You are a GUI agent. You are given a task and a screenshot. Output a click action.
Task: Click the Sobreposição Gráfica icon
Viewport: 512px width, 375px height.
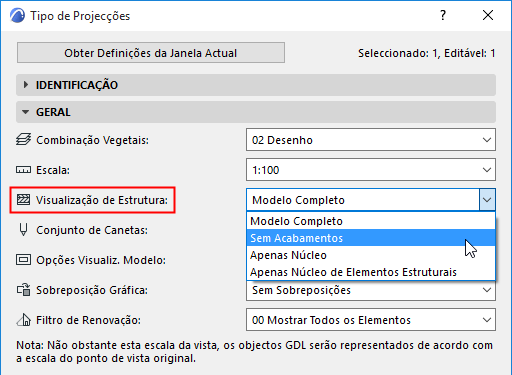(x=23, y=290)
